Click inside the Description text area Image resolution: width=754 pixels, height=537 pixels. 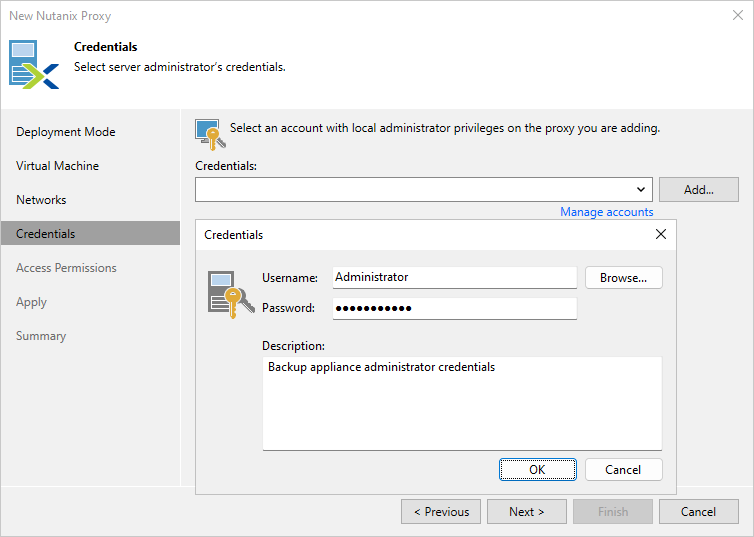pyautogui.click(x=462, y=404)
